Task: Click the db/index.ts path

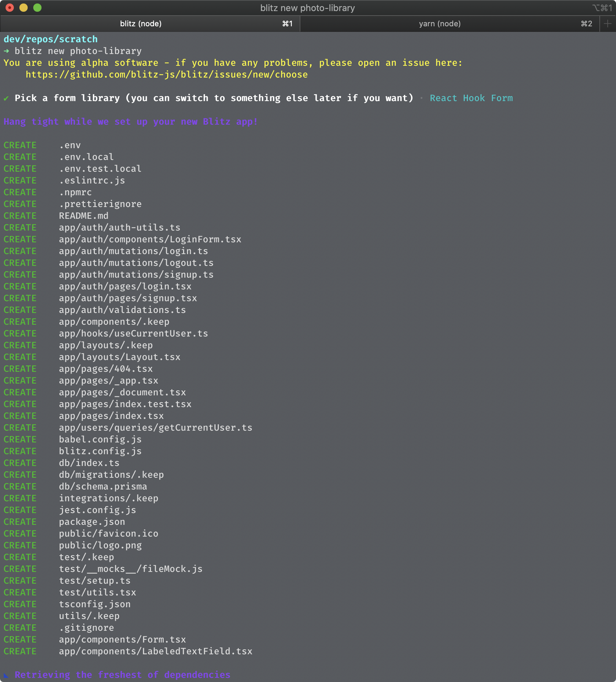Action: coord(89,463)
